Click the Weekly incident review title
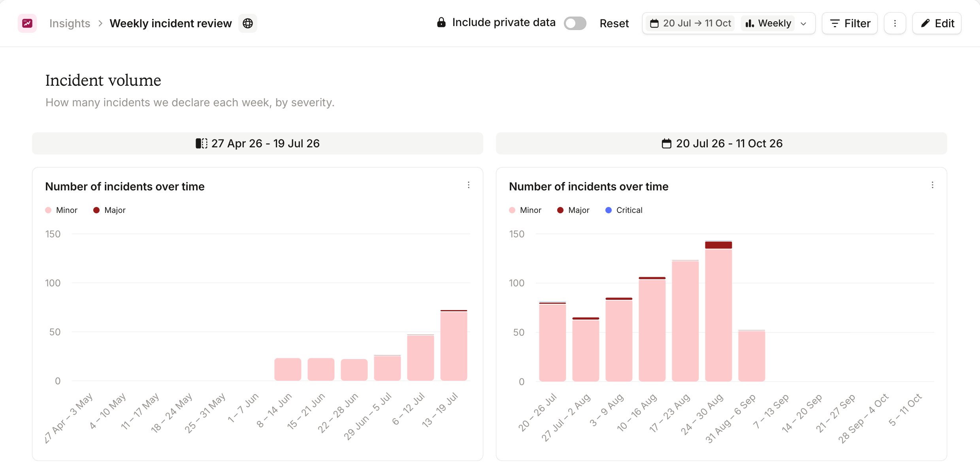The image size is (980, 474). click(x=171, y=23)
